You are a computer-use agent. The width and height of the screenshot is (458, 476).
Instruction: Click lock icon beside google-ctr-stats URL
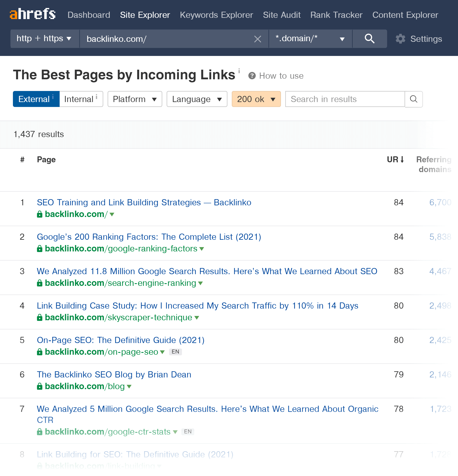(x=40, y=432)
